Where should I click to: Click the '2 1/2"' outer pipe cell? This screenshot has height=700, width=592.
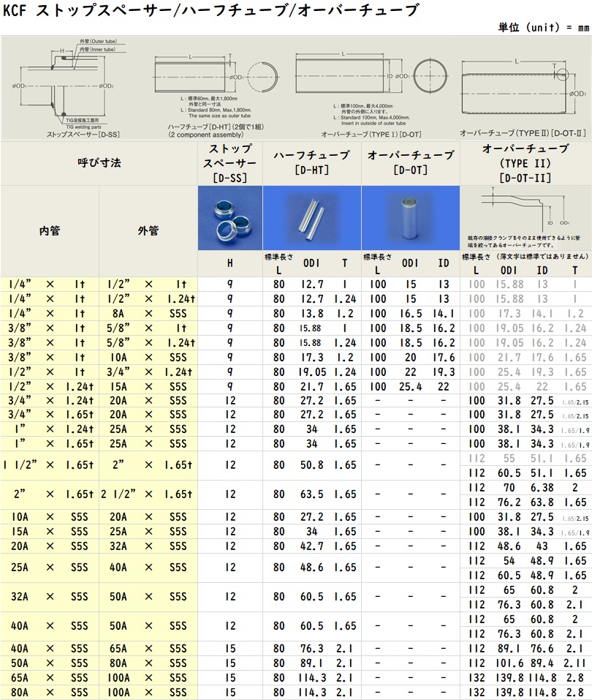(x=118, y=494)
